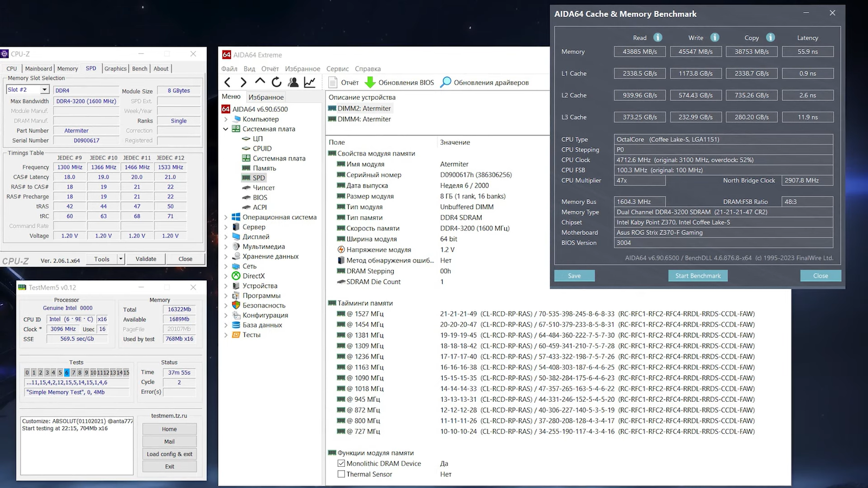The image size is (868, 488).
Task: Click the Read info icon in benchmark
Action: (658, 37)
